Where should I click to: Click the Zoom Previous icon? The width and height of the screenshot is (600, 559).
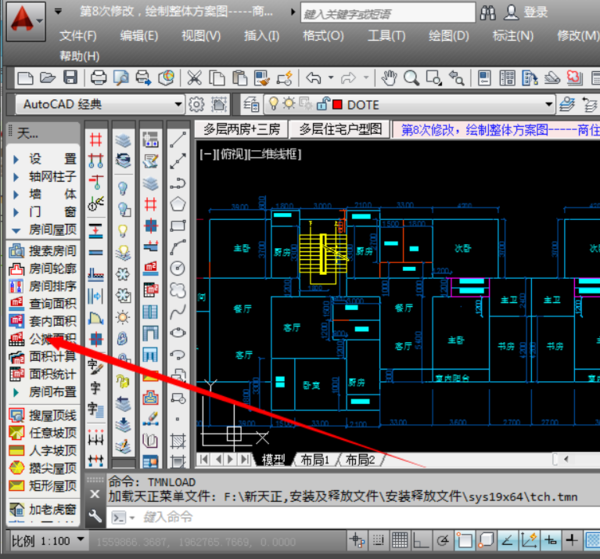click(x=456, y=78)
